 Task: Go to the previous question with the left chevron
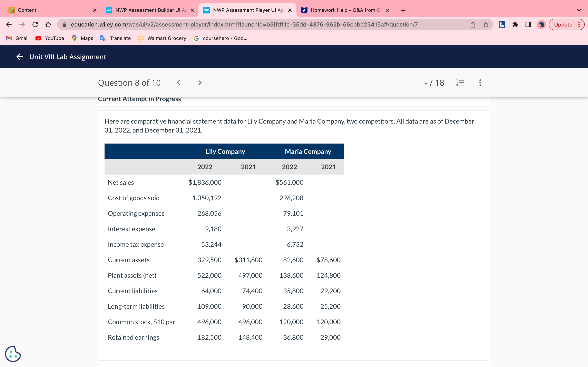pos(179,83)
